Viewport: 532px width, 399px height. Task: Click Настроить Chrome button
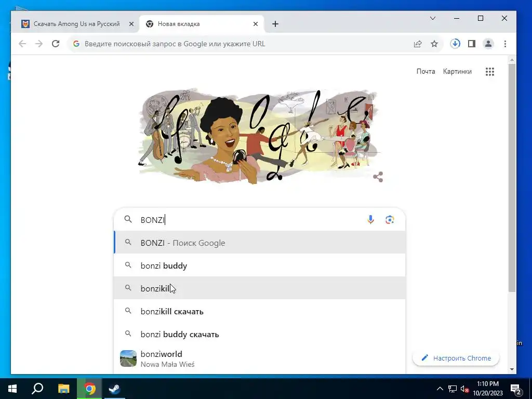pos(456,358)
